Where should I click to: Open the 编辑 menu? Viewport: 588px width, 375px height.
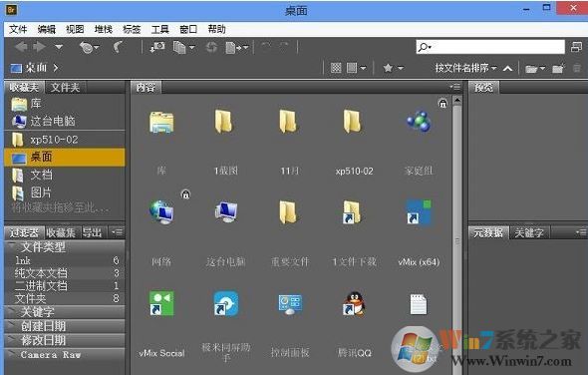(x=47, y=29)
